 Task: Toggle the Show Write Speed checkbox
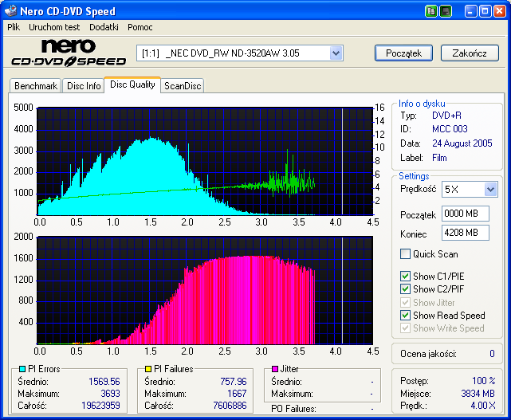[405, 328]
